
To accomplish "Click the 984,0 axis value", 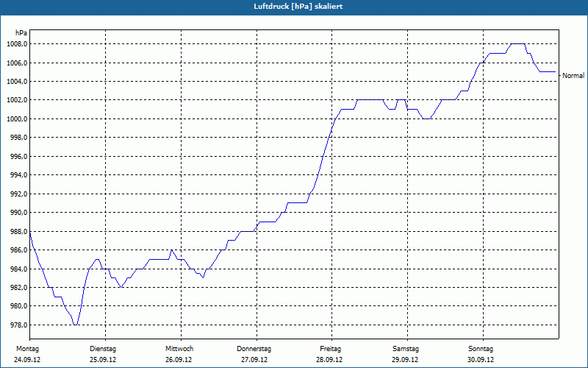I will point(18,269).
